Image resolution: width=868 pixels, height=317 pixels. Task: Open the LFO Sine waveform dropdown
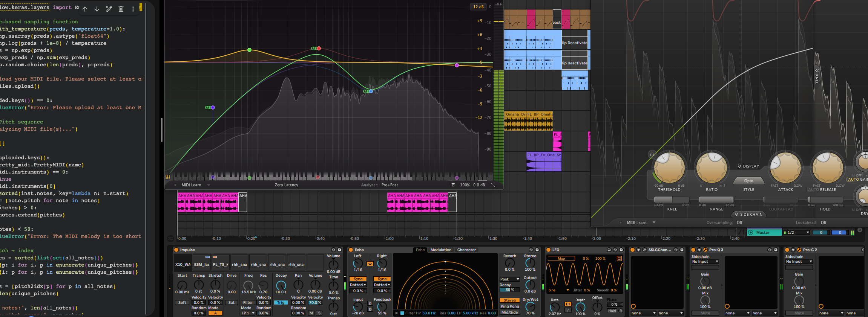point(558,290)
